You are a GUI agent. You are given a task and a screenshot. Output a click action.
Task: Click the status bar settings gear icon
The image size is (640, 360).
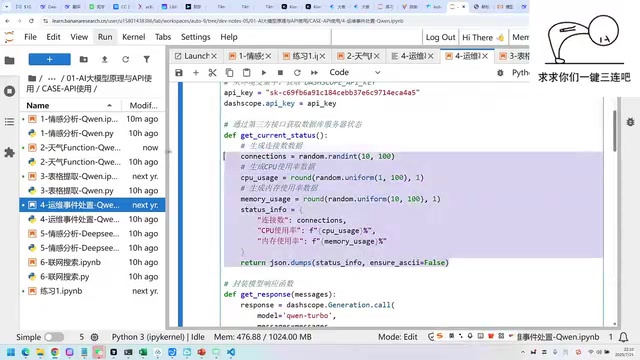(x=94, y=337)
